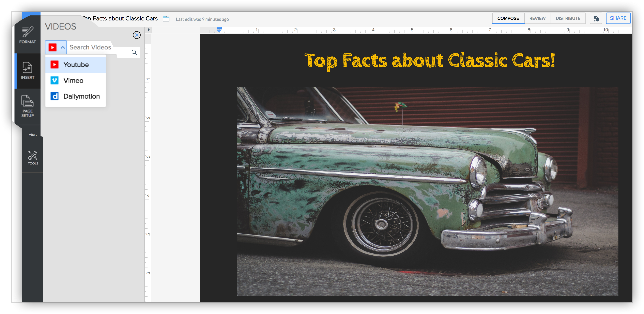This screenshot has width=644, height=314.
Task: Open the Page Setup panel
Action: (x=28, y=106)
